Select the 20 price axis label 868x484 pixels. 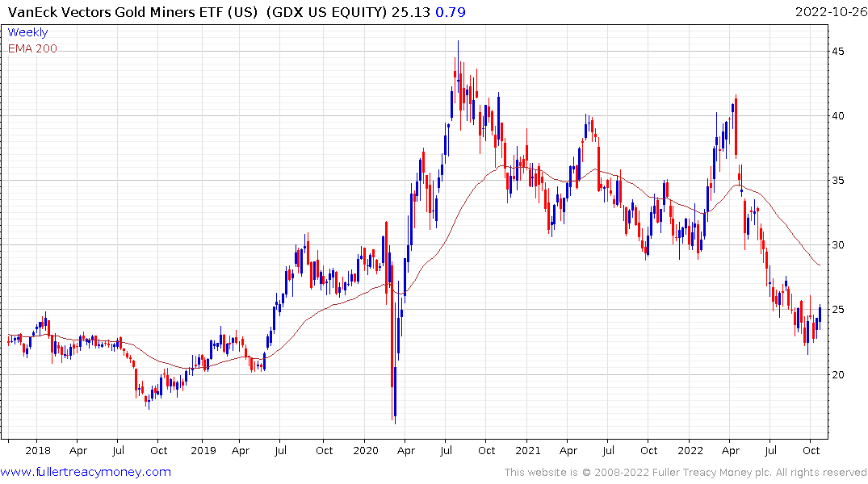tap(838, 374)
